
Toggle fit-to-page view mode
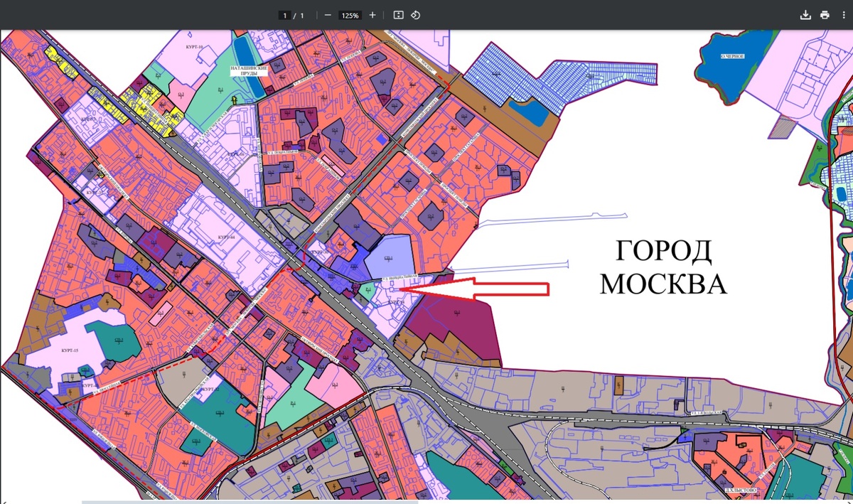399,15
